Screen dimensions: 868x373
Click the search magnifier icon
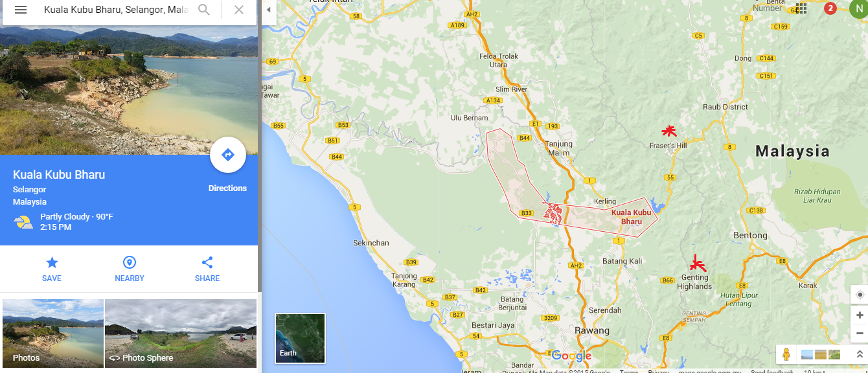pos(204,10)
